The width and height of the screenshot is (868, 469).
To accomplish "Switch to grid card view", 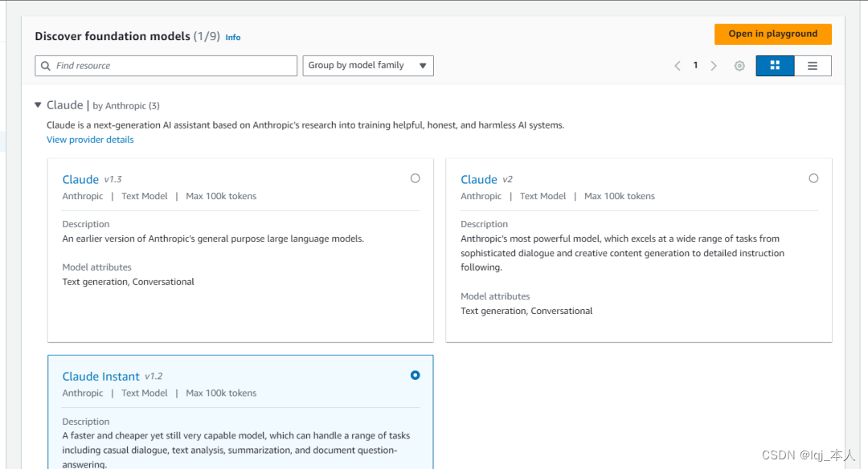I will pyautogui.click(x=775, y=66).
